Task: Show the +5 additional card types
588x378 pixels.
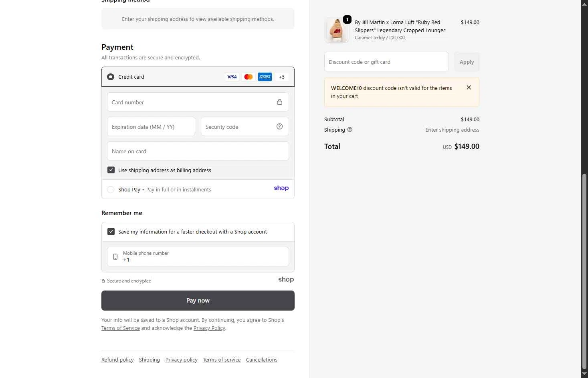Action: pyautogui.click(x=282, y=77)
